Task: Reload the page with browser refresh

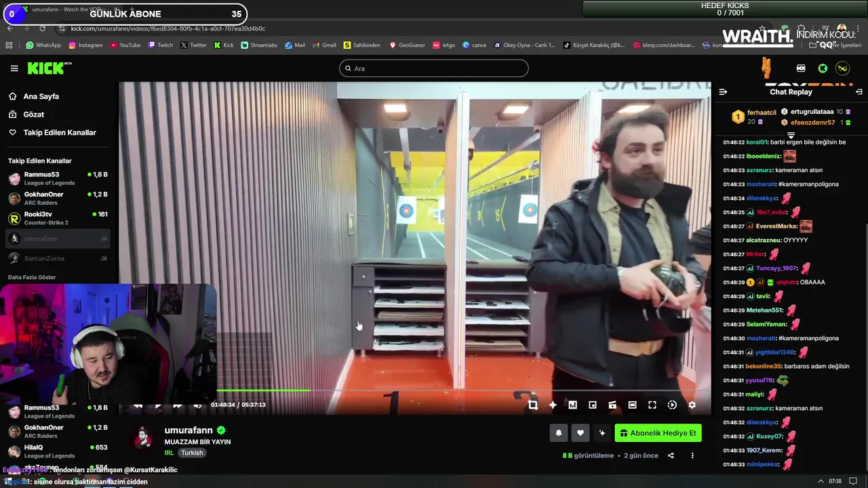Action: 43,28
